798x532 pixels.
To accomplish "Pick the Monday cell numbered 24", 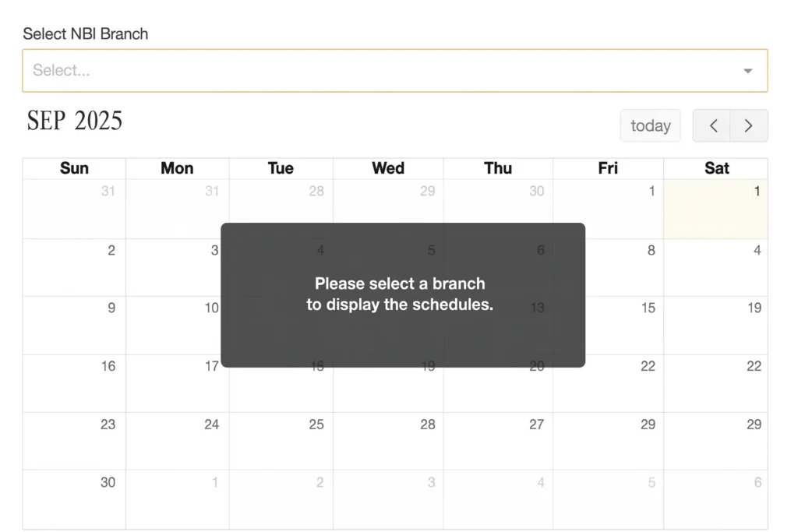I will (177, 441).
